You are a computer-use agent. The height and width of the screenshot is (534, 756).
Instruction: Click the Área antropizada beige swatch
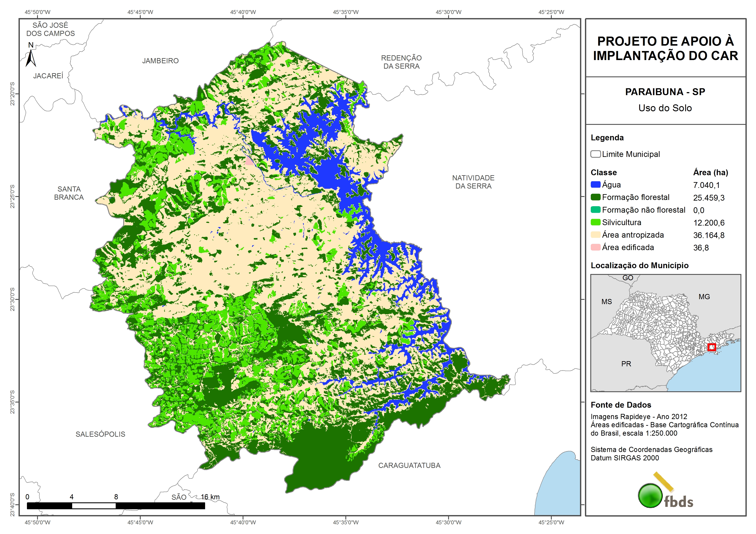[x=595, y=235]
